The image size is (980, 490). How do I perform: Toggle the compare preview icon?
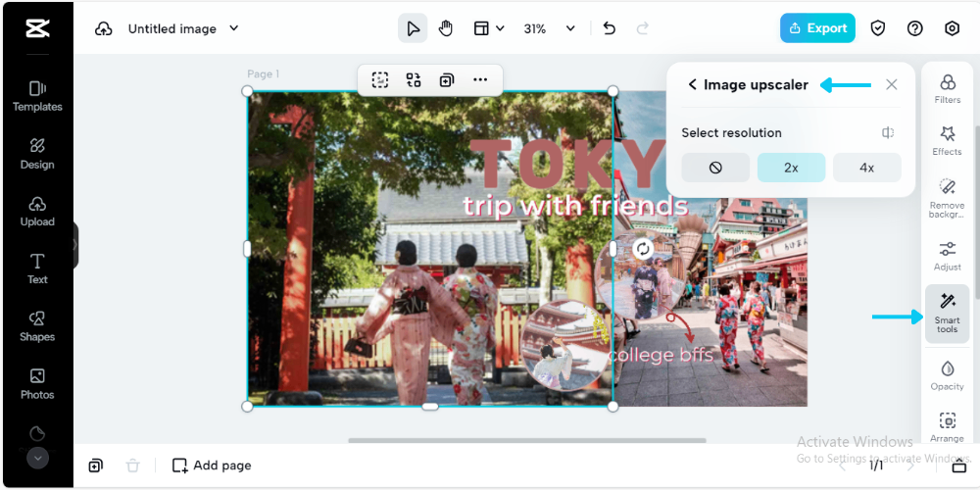tap(888, 132)
